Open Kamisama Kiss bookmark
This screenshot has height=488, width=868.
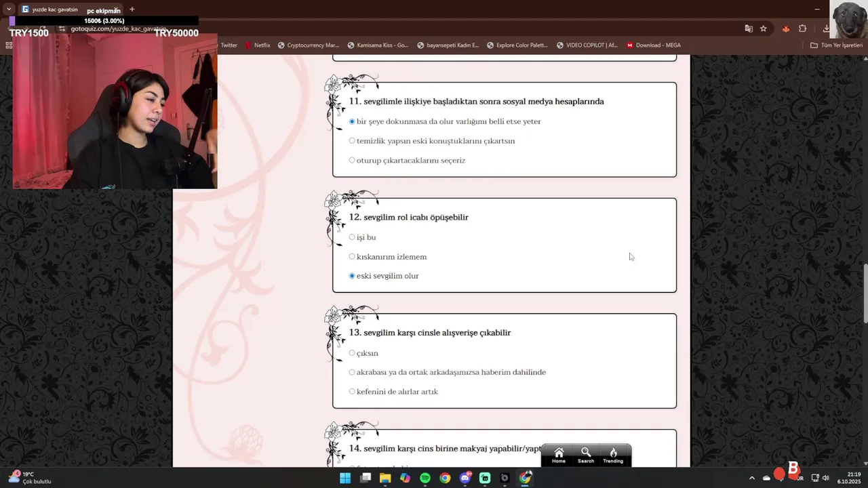pyautogui.click(x=378, y=45)
